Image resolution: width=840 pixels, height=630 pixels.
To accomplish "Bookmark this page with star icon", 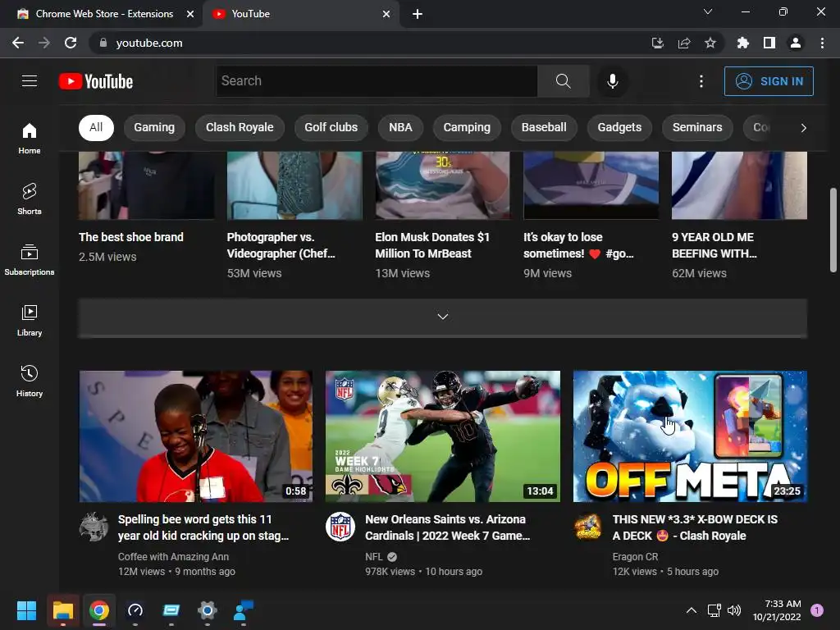I will [710, 43].
